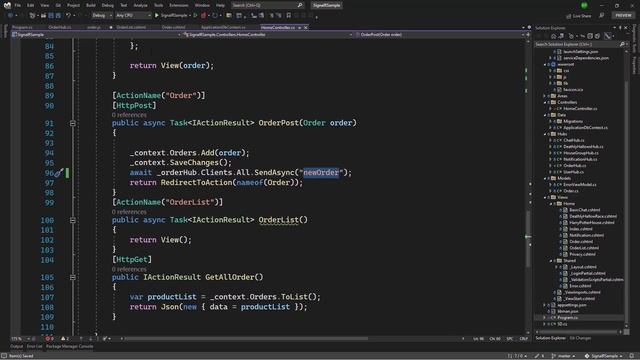Click the Solution Explorer search magnifier icon
This screenshot has width=640, height=360.
(x=622, y=44)
